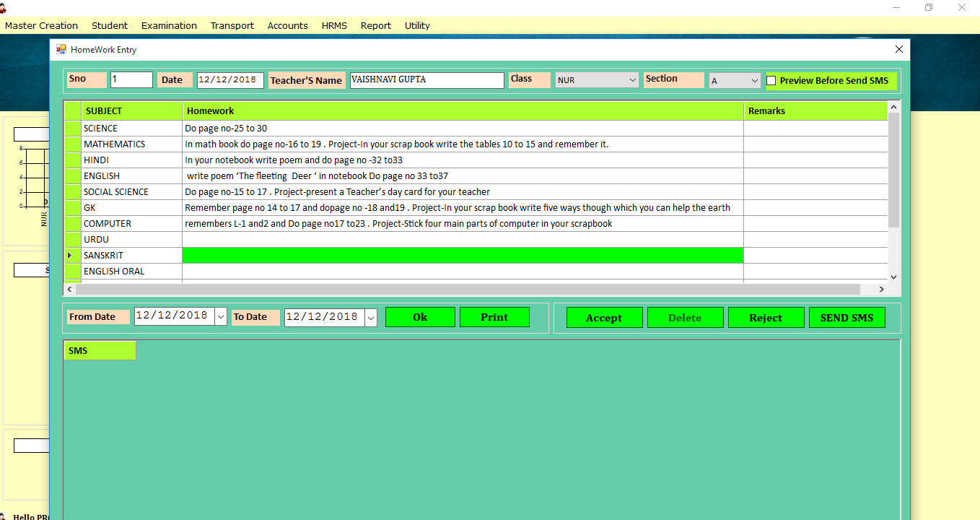The image size is (980, 520).
Task: Click the Accept button
Action: tap(604, 318)
